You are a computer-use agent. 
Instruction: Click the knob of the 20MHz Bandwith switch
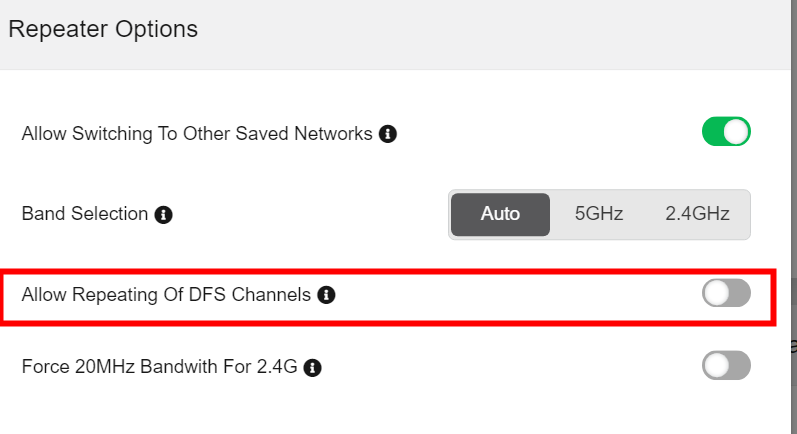[x=716, y=366]
